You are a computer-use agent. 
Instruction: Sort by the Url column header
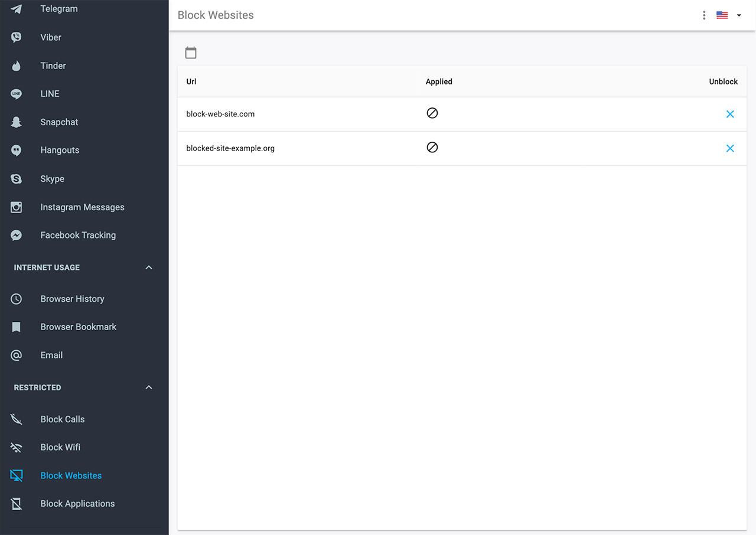[x=191, y=81]
